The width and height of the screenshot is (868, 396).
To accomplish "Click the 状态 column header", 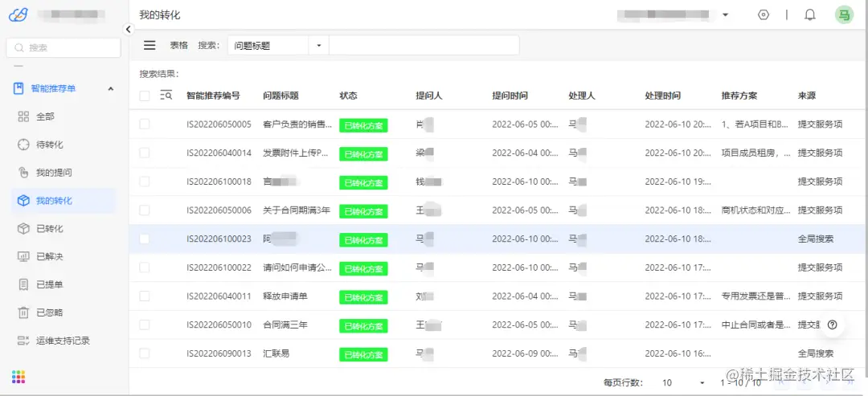I will tap(348, 96).
